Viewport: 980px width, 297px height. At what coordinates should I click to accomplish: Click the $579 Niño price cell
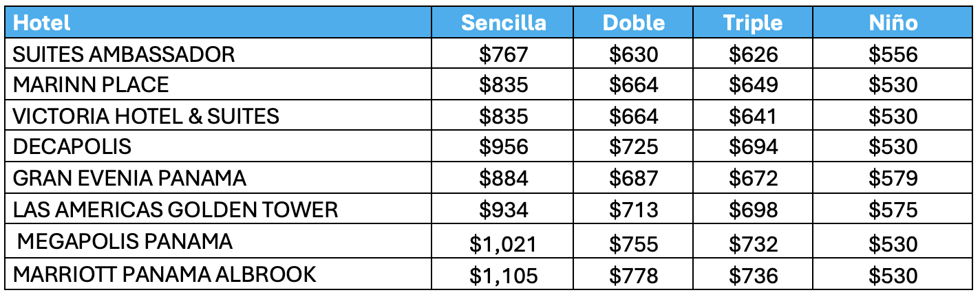(893, 178)
